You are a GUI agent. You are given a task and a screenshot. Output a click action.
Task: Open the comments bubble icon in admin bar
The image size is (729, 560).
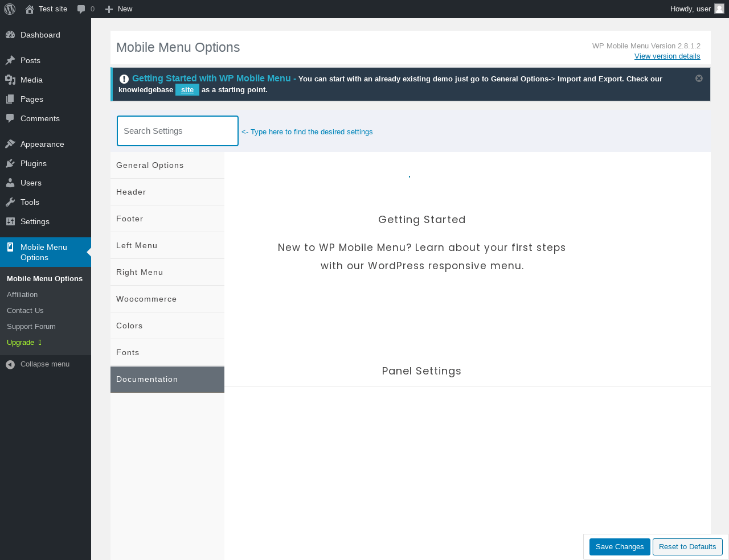pos(81,9)
